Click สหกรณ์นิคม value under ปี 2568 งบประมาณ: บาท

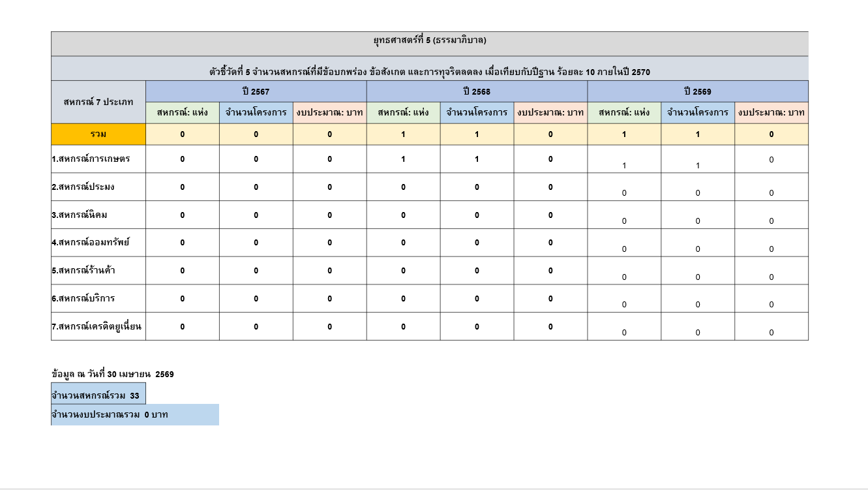tap(550, 215)
